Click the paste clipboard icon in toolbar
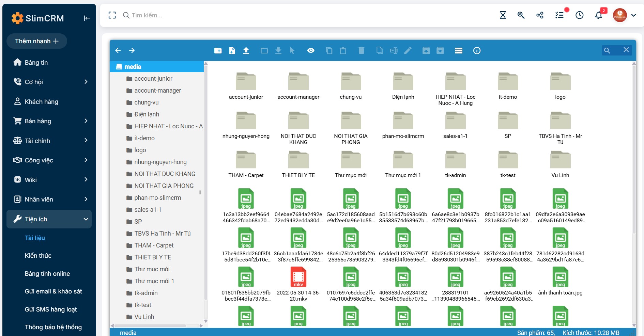The height and width of the screenshot is (336, 644). pyautogui.click(x=343, y=51)
